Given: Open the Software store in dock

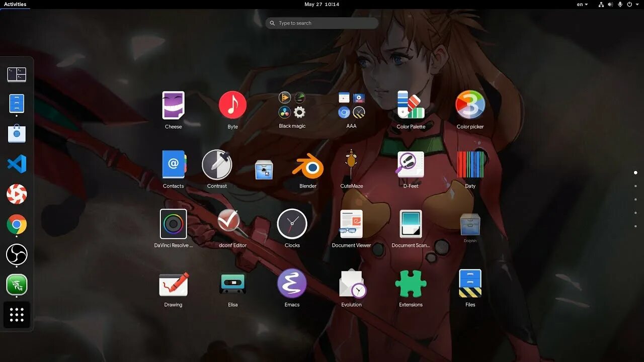Looking at the screenshot, I should [17, 134].
